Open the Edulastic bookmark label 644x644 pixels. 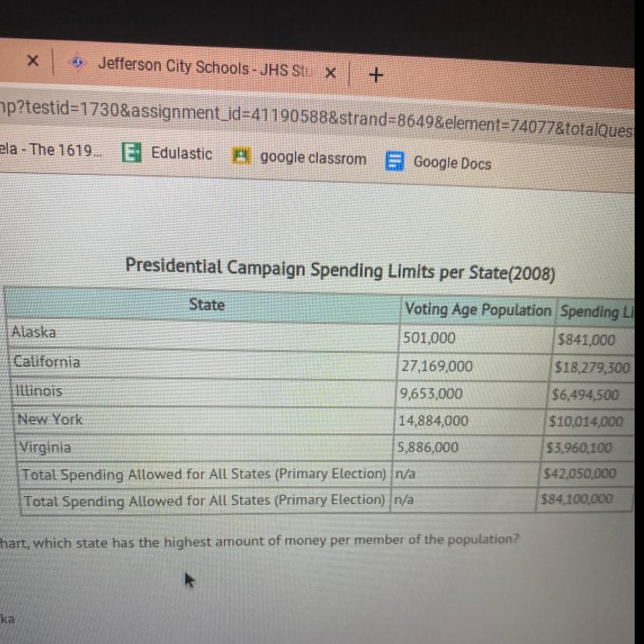click(x=181, y=153)
